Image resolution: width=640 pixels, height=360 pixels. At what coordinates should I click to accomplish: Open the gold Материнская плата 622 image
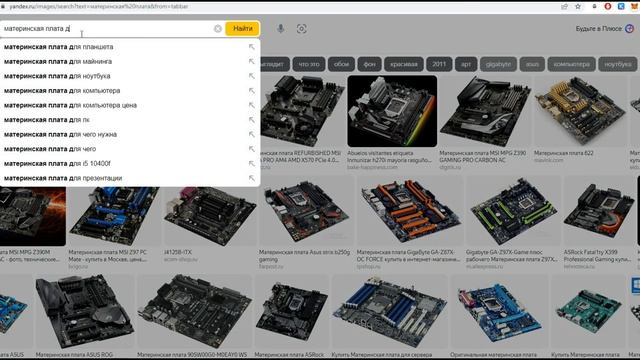(x=580, y=111)
